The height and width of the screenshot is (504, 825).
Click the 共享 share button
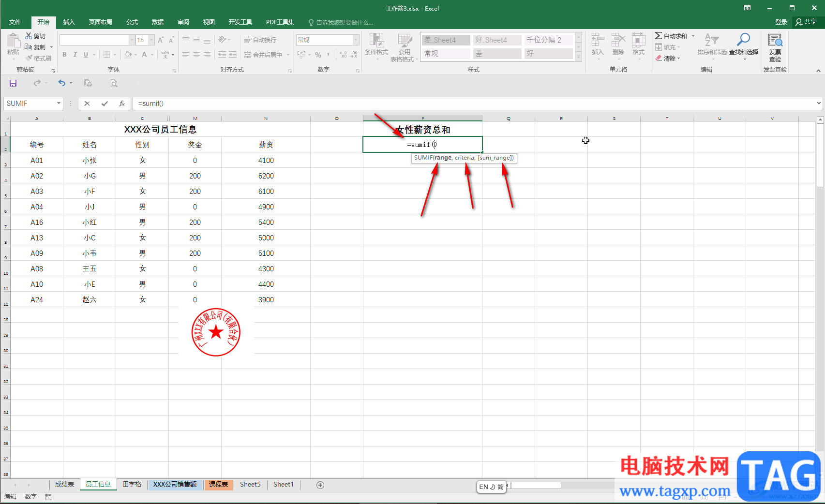pyautogui.click(x=807, y=22)
